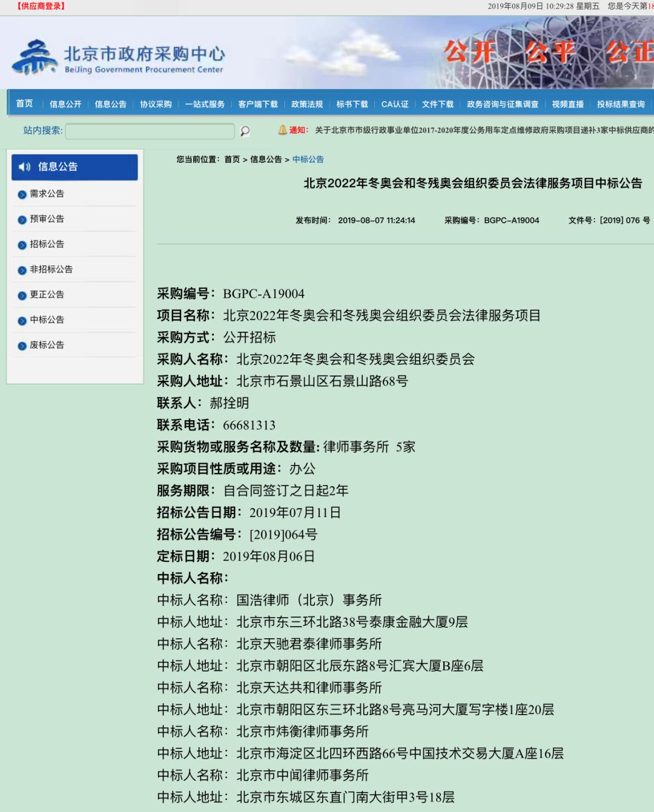Focus the 站内搜索 search input field
The image size is (654, 812).
tap(150, 131)
